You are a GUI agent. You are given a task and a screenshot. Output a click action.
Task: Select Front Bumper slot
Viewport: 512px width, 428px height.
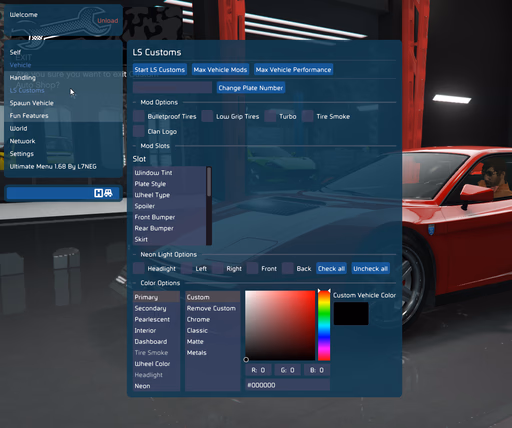(170, 217)
